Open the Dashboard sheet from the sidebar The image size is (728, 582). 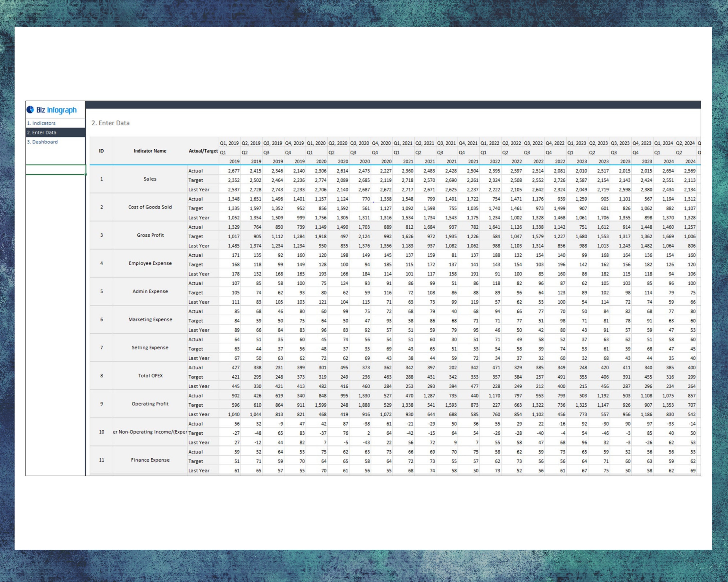(42, 142)
